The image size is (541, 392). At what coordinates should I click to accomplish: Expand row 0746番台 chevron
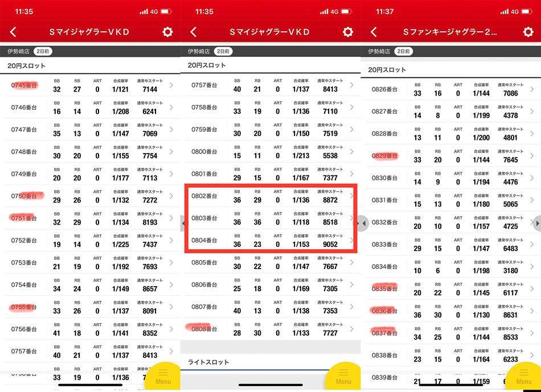[x=171, y=107]
